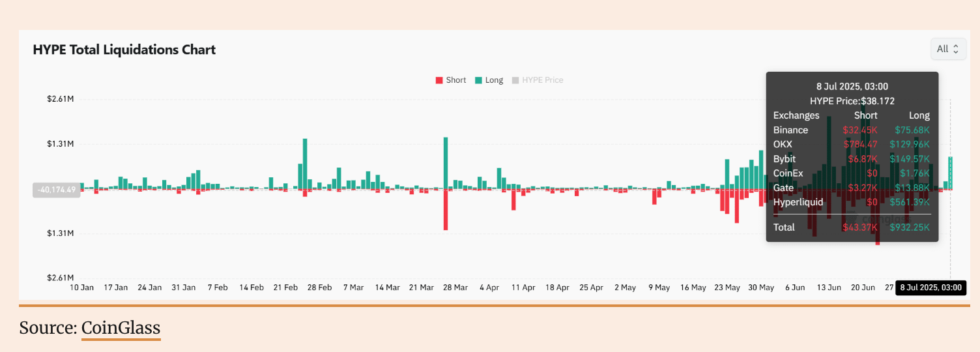
Task: Toggle the Short legend text label
Action: pos(456,80)
